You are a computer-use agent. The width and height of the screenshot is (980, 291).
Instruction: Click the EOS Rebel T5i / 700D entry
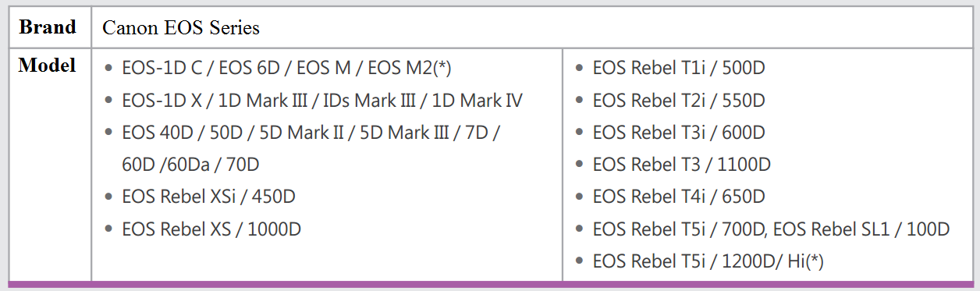tap(680, 229)
